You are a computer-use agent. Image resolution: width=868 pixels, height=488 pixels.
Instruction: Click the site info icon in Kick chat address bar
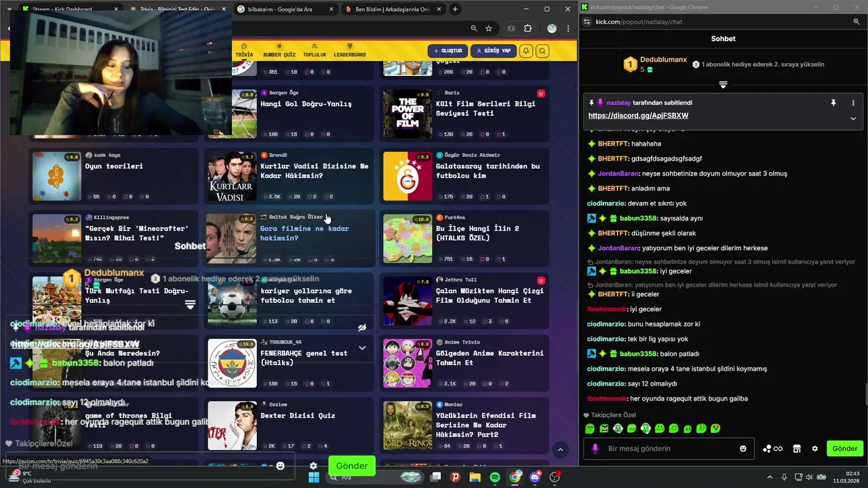[587, 22]
